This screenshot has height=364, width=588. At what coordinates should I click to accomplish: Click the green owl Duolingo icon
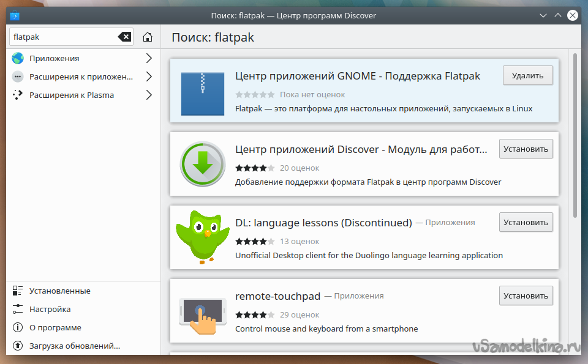click(203, 237)
